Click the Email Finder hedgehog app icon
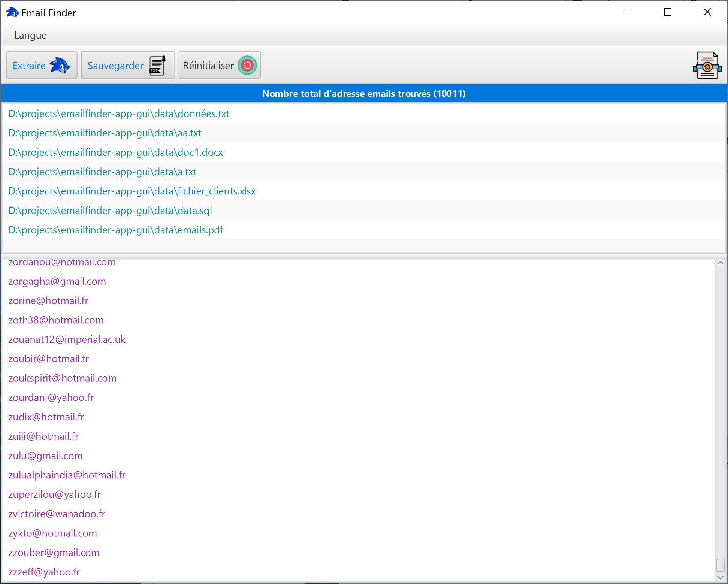Screen dimensions: 728x584 12,12
